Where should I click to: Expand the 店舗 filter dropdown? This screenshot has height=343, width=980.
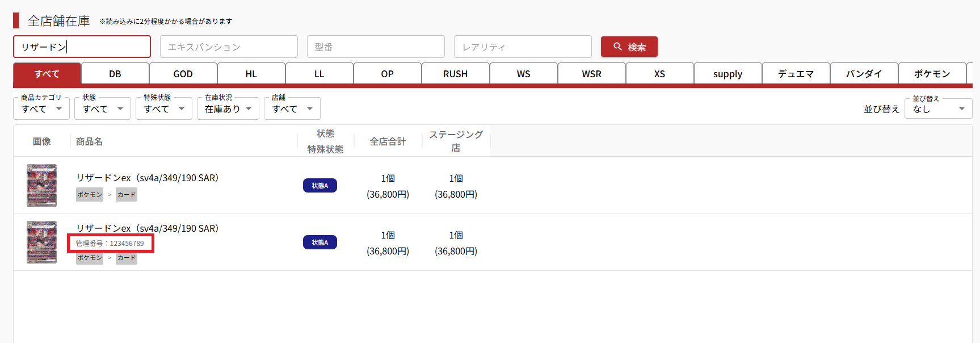point(292,108)
